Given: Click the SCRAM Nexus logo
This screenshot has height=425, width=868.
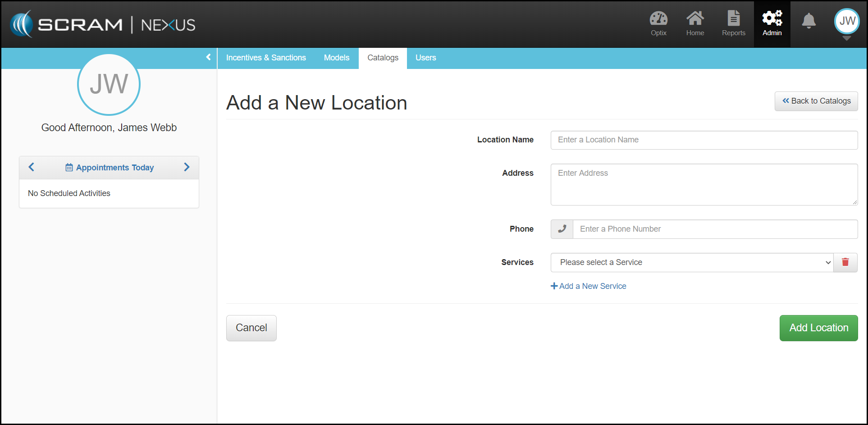Looking at the screenshot, I should 103,24.
